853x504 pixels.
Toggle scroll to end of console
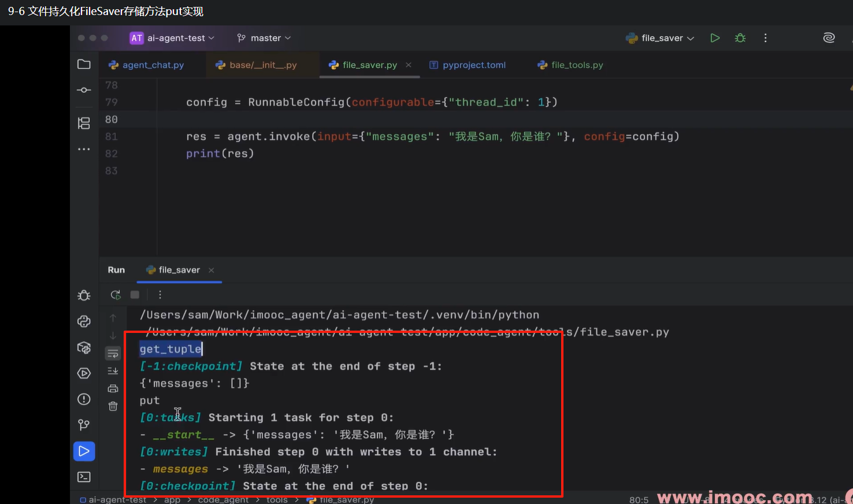point(113,371)
